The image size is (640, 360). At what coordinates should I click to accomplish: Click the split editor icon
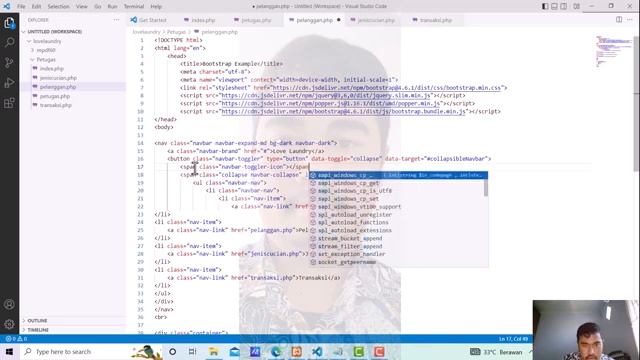(x=619, y=20)
